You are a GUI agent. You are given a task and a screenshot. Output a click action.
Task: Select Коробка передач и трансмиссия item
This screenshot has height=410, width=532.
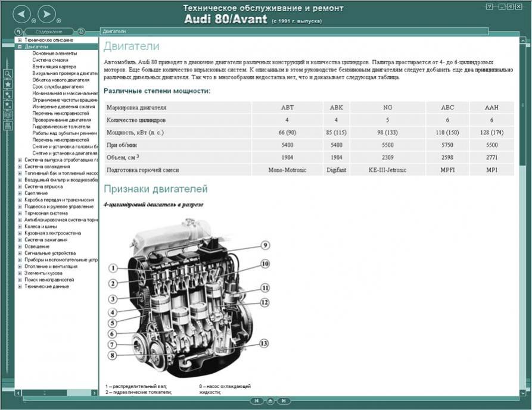coord(60,200)
